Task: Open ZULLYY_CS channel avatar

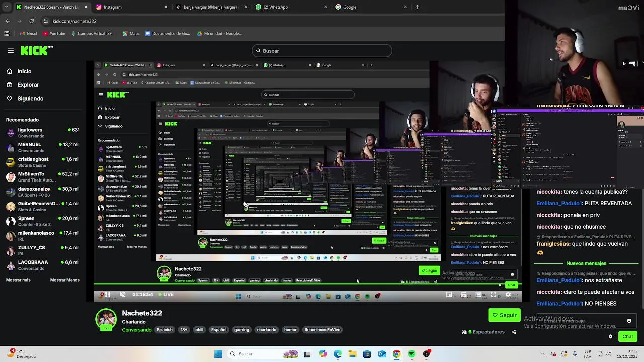Action: [x=11, y=250]
